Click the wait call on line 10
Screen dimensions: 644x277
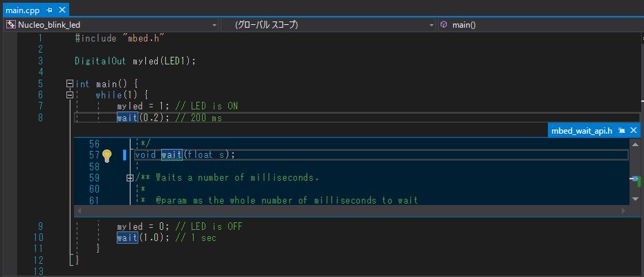pos(127,238)
